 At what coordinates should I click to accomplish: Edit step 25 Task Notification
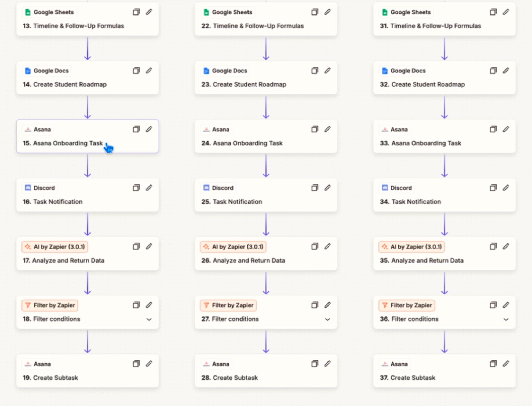[327, 188]
